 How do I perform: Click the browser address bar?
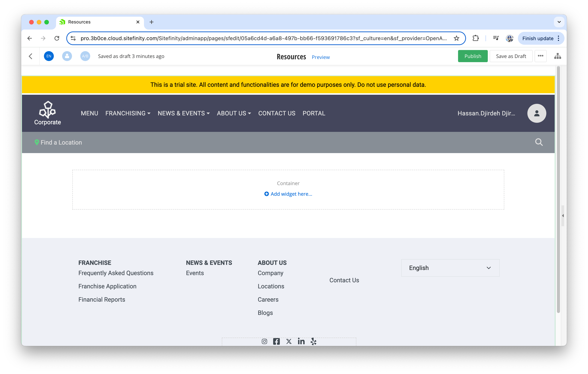click(x=263, y=38)
